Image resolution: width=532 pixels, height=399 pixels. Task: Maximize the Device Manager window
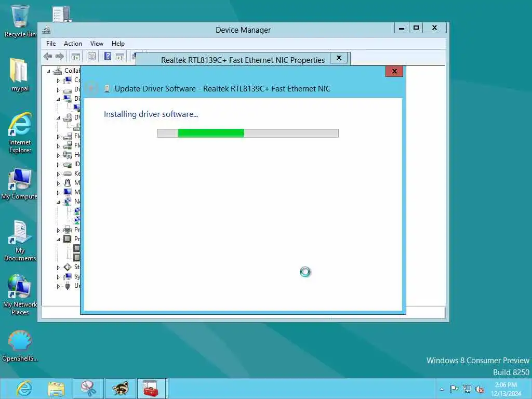click(416, 28)
